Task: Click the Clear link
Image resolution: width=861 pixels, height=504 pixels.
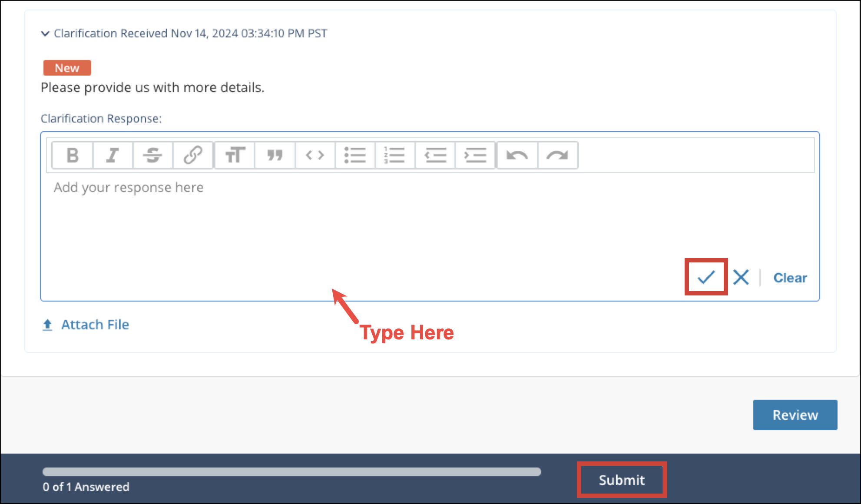Action: pos(790,278)
